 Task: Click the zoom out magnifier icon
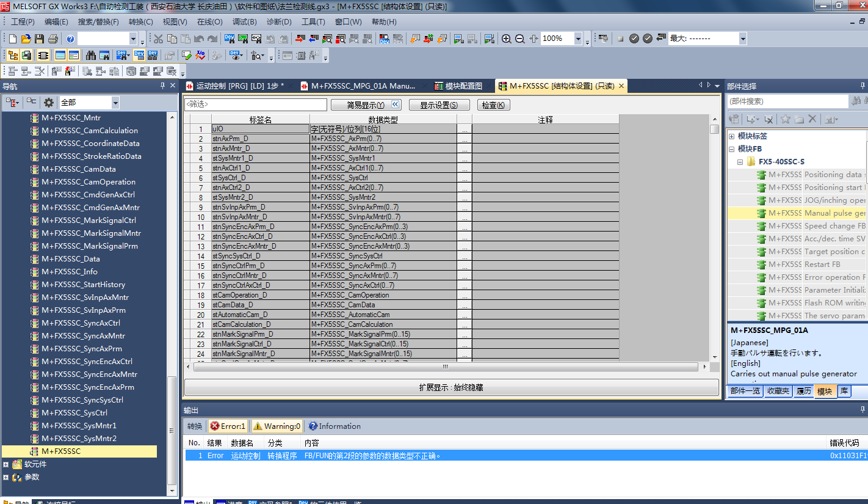tap(519, 38)
